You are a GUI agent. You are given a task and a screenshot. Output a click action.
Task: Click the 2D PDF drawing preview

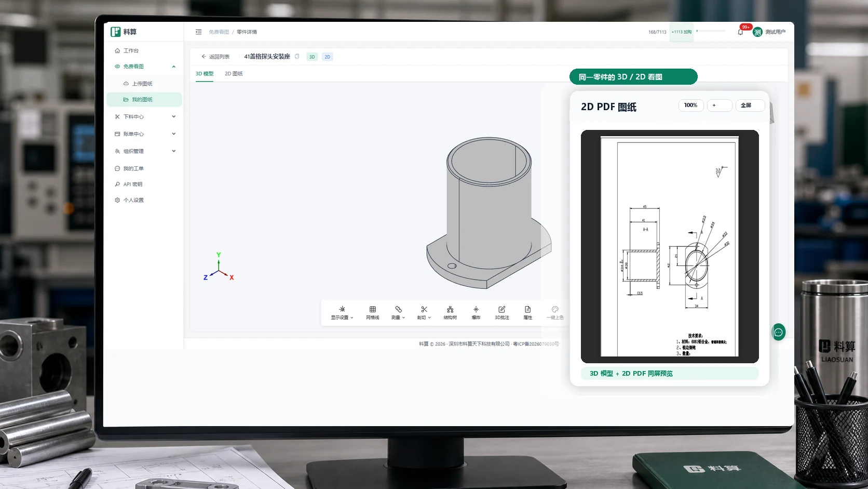point(670,246)
